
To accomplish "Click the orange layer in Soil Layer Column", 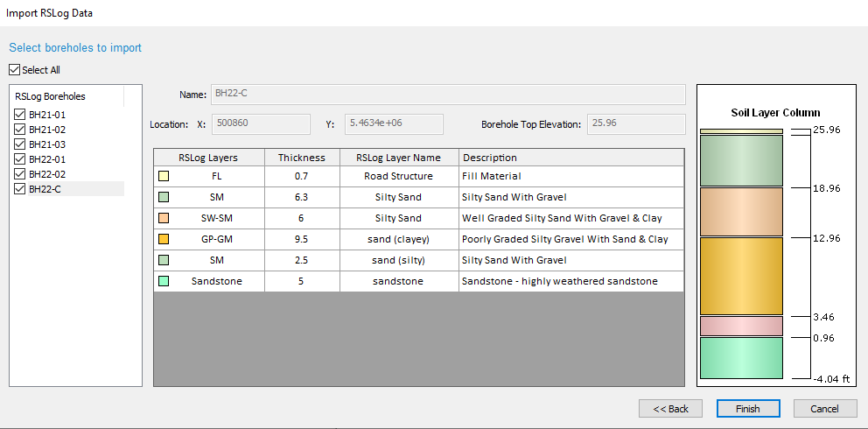I will (x=741, y=276).
